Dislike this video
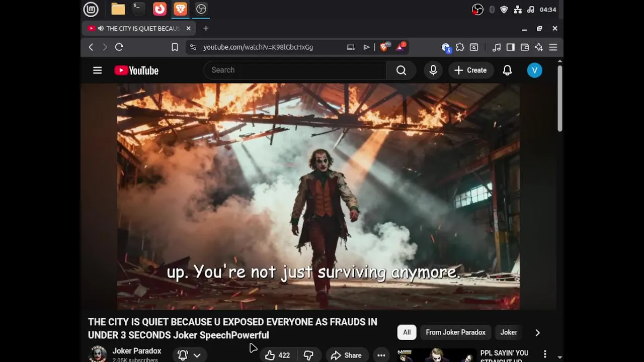Viewport: 644px width, 362px height. click(308, 355)
